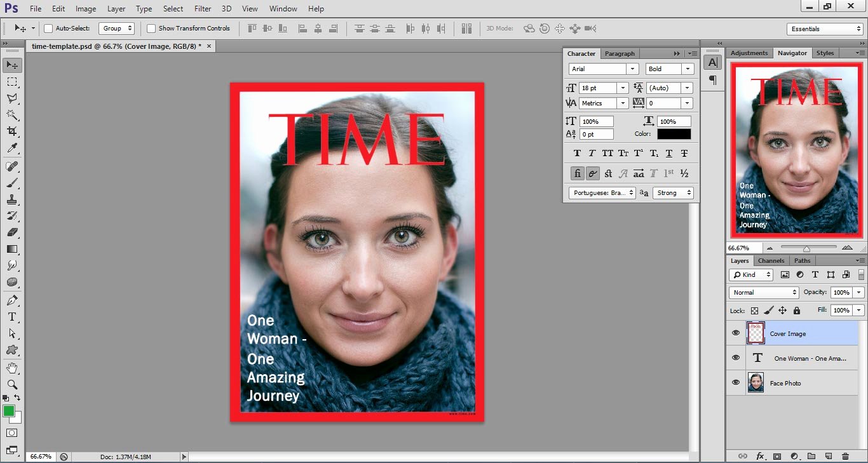Open the Arial font family dropdown

[x=632, y=69]
